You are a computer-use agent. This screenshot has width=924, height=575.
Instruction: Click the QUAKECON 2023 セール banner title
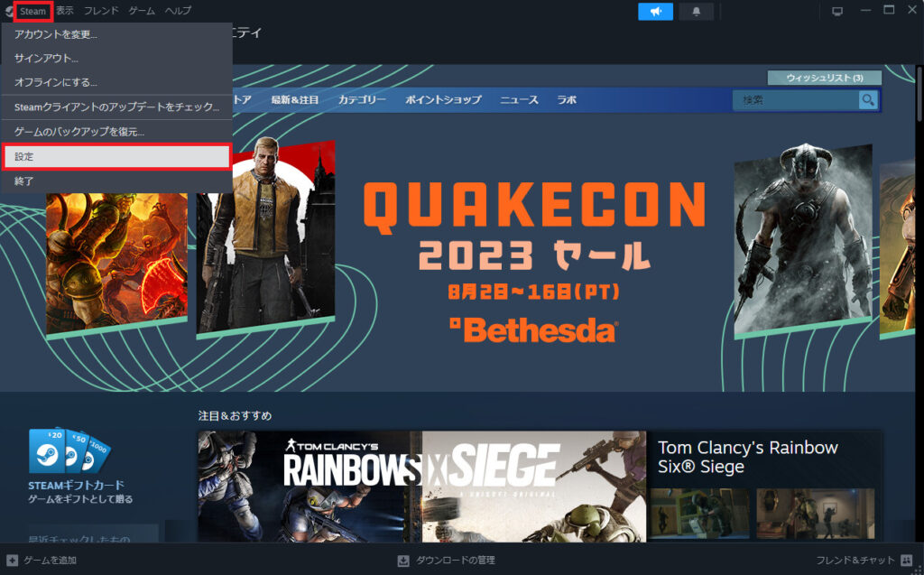pos(534,226)
